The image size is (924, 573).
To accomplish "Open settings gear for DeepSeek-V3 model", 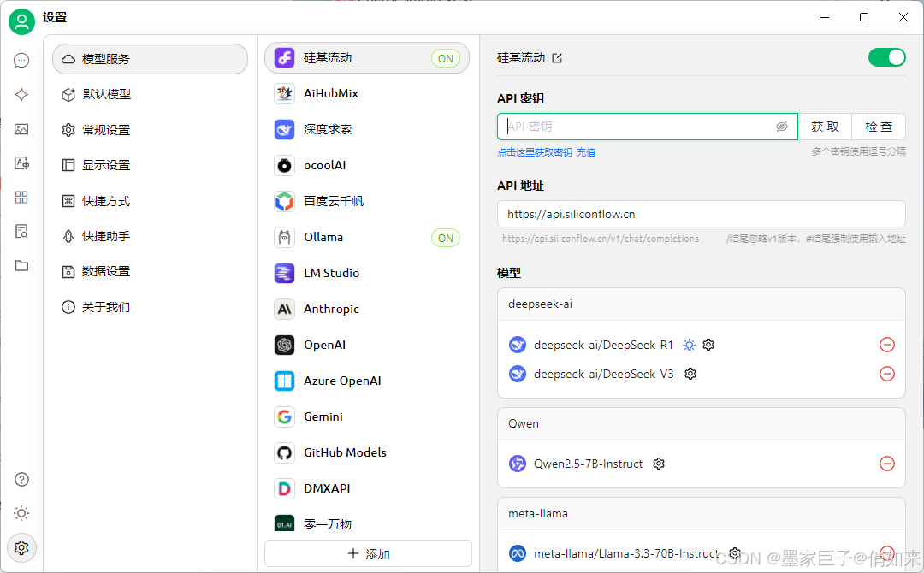I will pos(690,374).
